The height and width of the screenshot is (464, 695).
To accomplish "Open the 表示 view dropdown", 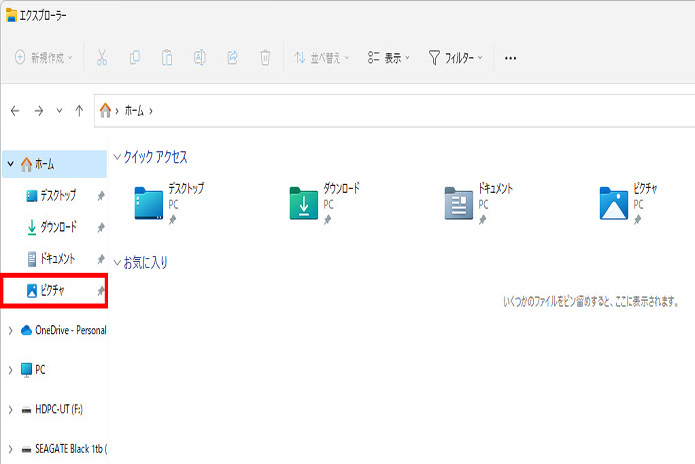I will (x=389, y=58).
